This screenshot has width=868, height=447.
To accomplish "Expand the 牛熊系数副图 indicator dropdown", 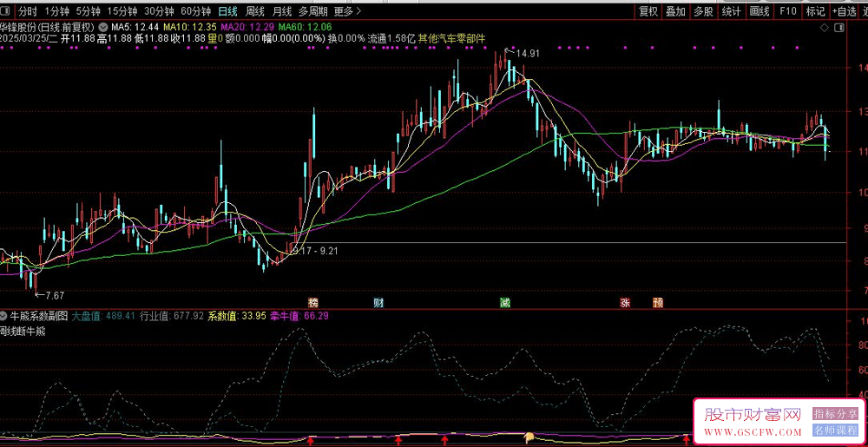I will pyautogui.click(x=4, y=316).
